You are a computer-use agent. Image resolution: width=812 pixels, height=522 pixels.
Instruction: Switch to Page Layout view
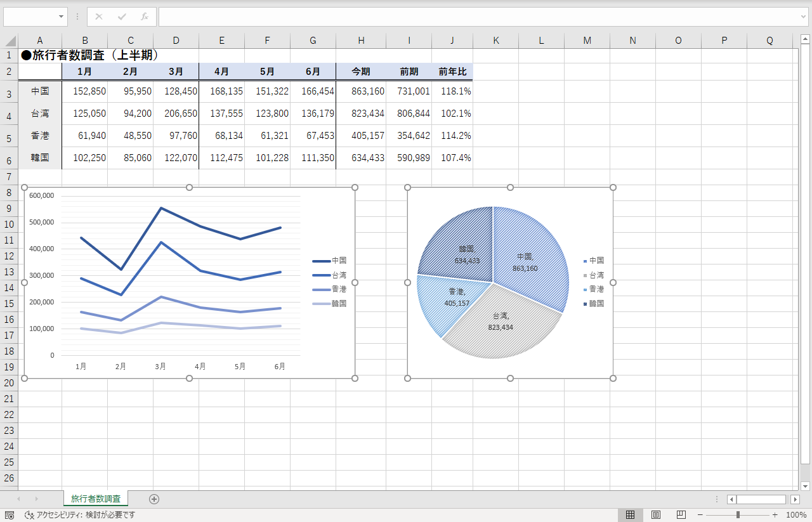[656, 514]
